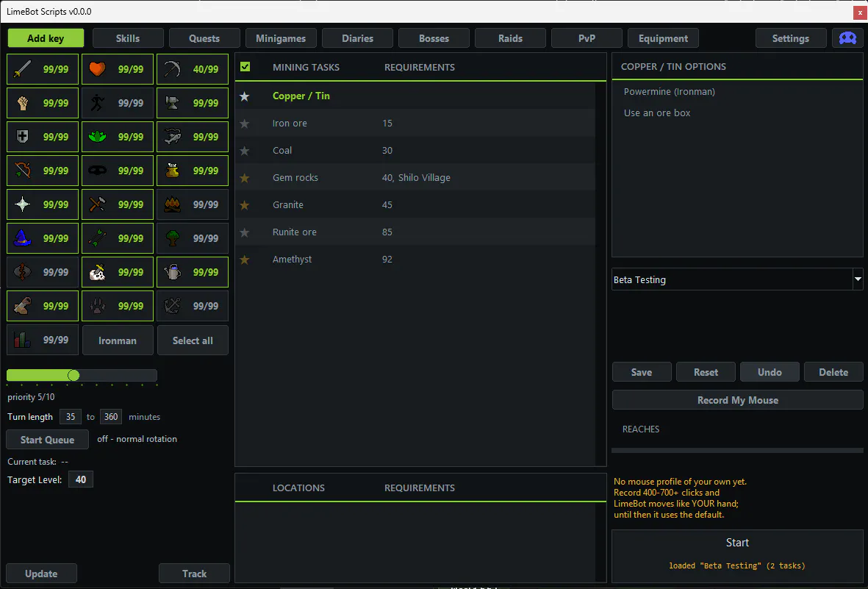Screen dimensions: 868x589
Task: Select the Mining pickaxe skill tile showing 40/99
Action: click(x=193, y=69)
